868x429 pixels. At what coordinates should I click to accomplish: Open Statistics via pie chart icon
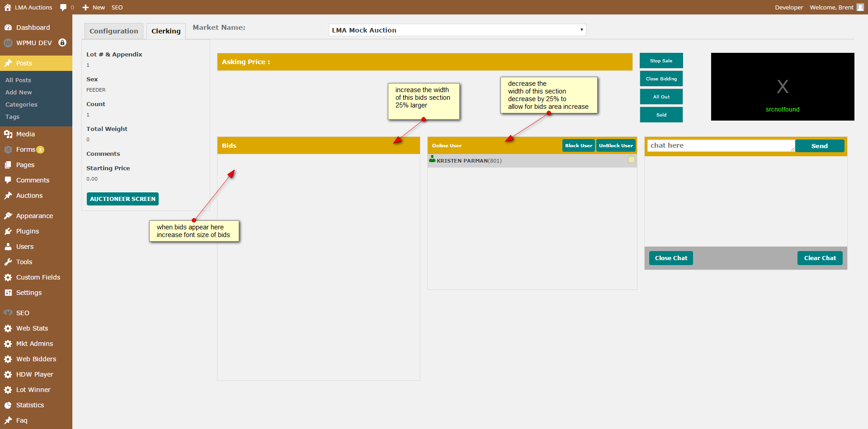(x=8, y=405)
